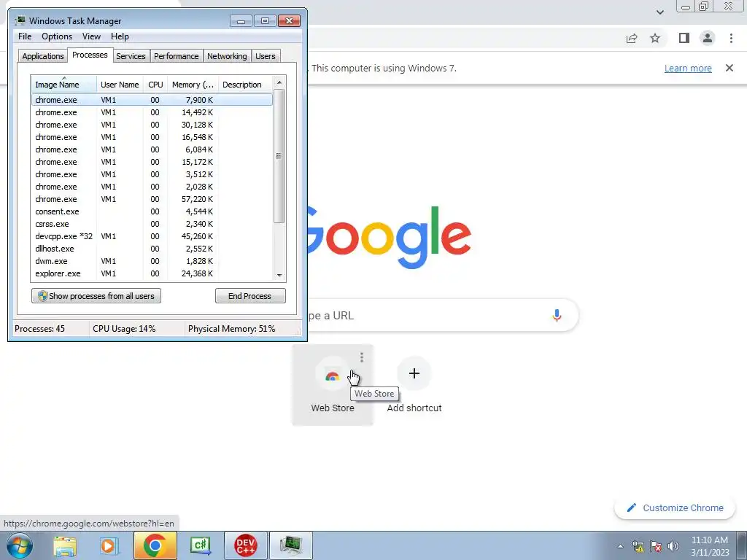Open Web Store shortcut three-dot options
Viewport: 747px width, 560px height.
point(362,357)
